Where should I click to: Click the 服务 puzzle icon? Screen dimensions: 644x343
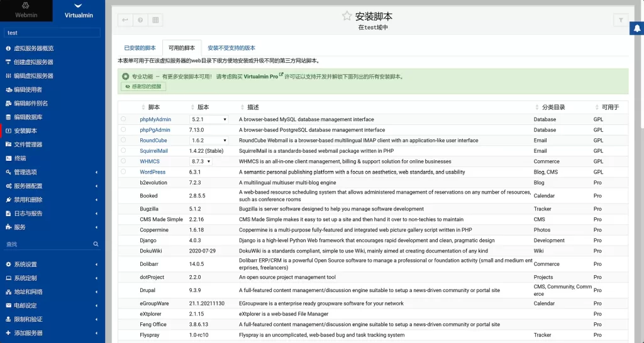click(x=8, y=227)
